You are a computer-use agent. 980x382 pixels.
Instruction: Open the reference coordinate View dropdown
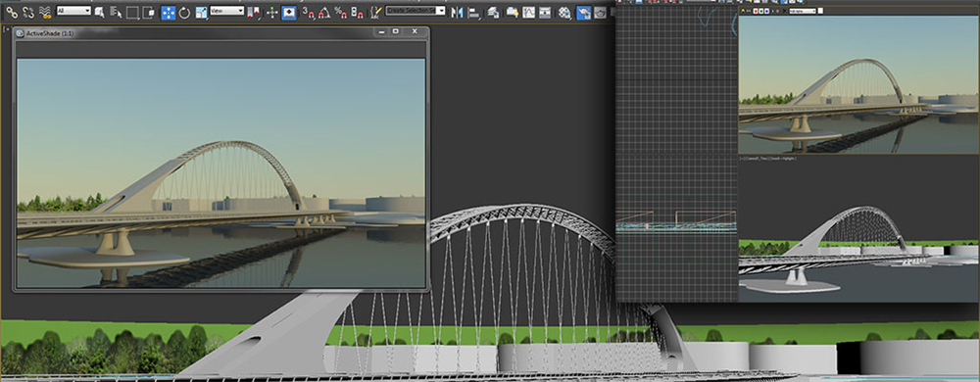click(227, 11)
